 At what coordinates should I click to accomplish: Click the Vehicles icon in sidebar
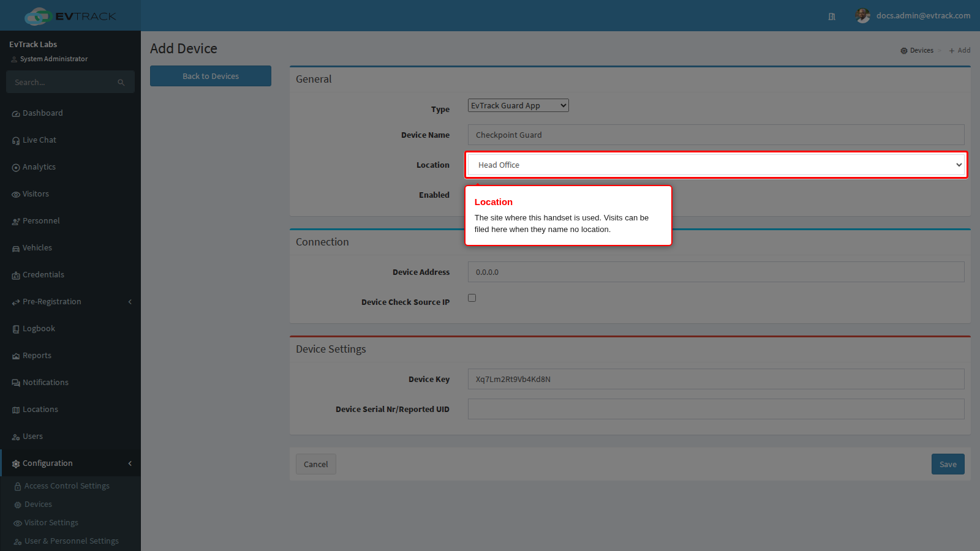(16, 249)
